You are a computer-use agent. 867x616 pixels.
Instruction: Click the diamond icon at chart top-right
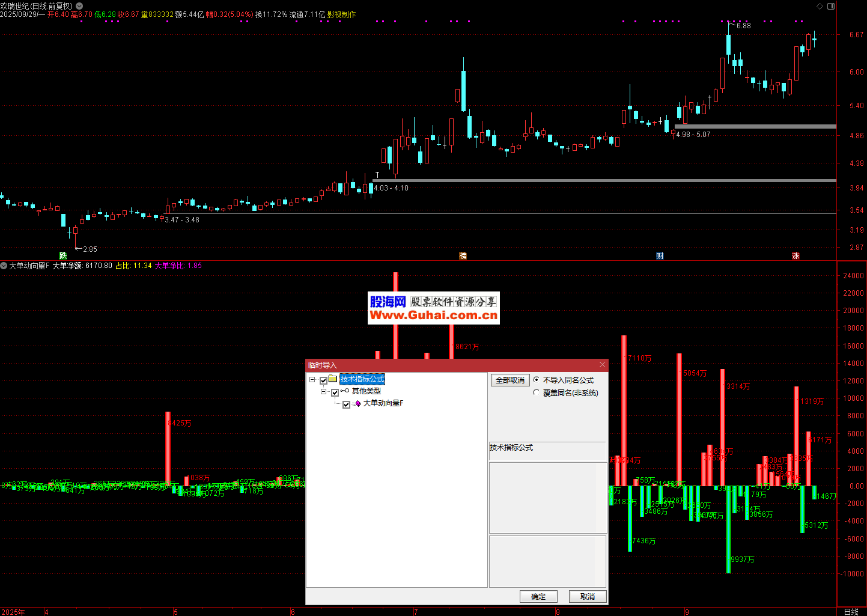coord(820,6)
